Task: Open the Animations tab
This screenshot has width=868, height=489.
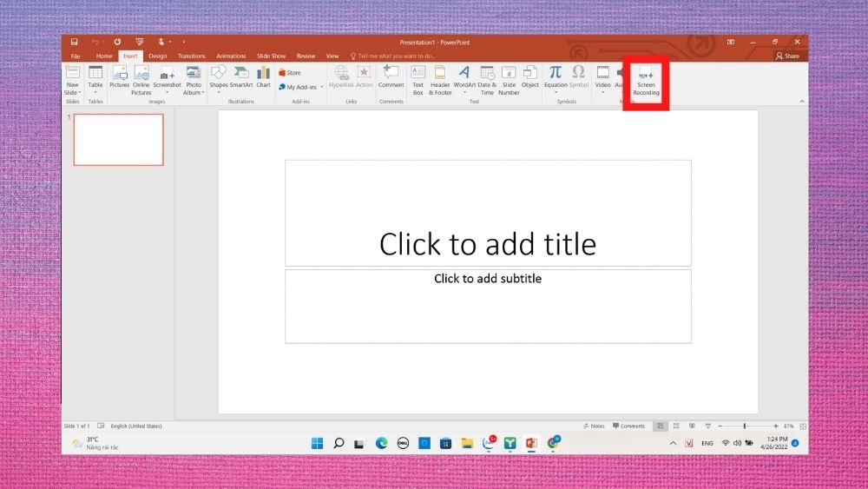Action: [231, 56]
